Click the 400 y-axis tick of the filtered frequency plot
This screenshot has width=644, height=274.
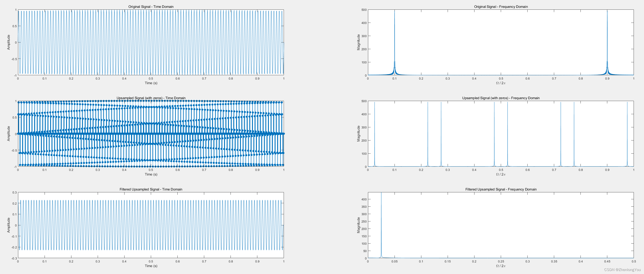(x=364, y=199)
